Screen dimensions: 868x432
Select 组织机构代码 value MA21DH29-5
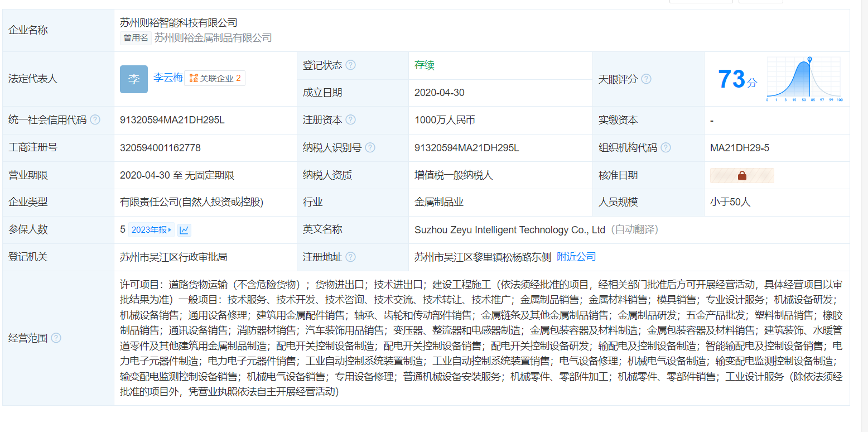pyautogui.click(x=740, y=148)
